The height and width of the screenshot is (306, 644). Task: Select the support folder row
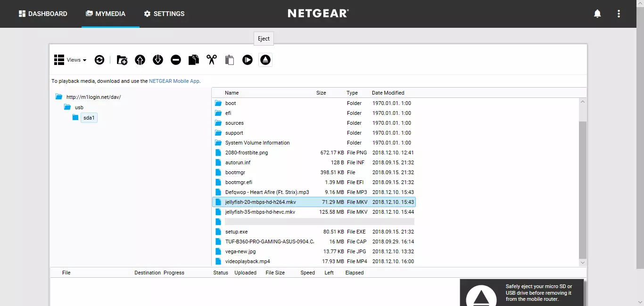[314, 133]
